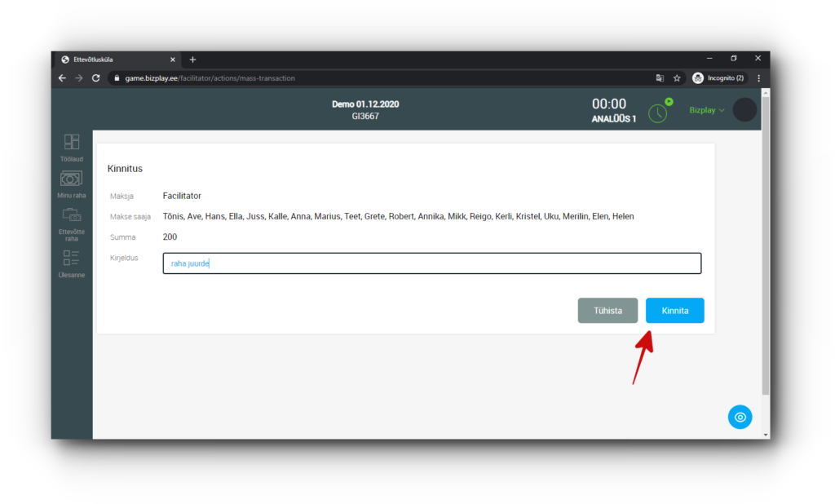Click the Kirjeldus description text field
835x504 pixels.
431,263
